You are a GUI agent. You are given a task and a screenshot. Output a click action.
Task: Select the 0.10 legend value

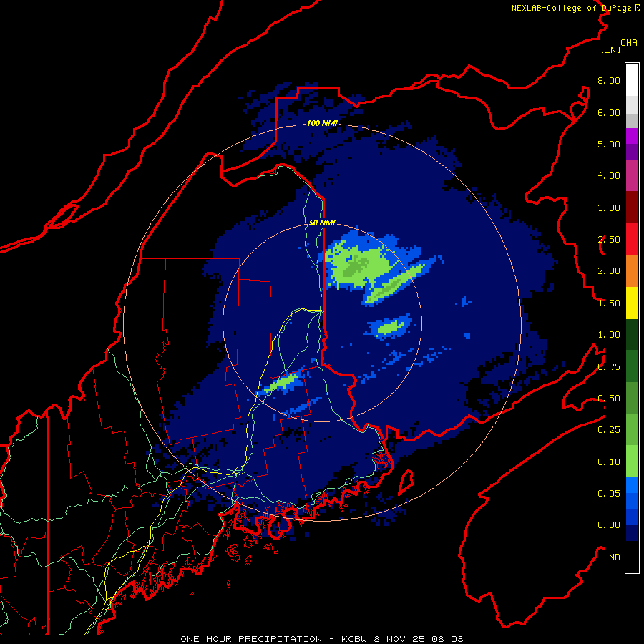[x=609, y=462]
